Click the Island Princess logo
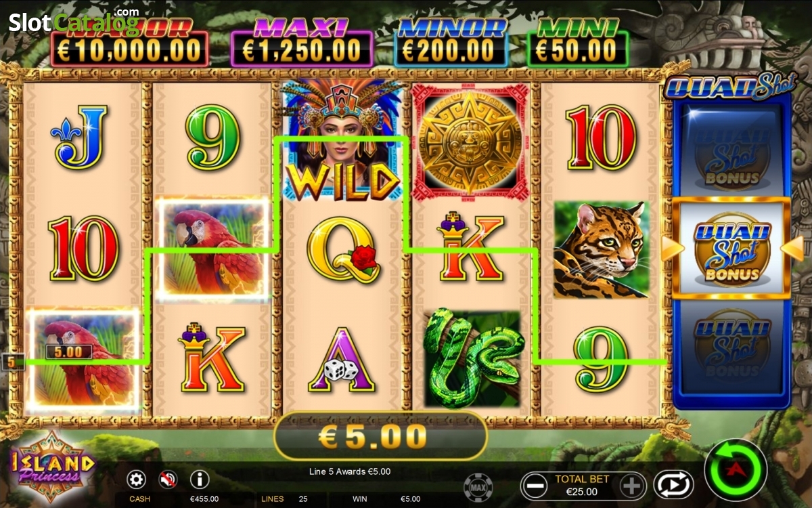This screenshot has width=812, height=508. tap(53, 467)
